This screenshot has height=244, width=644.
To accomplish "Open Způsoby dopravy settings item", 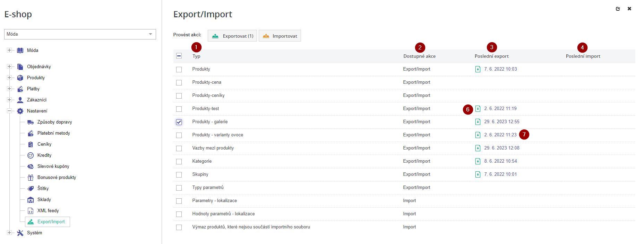I will pos(54,122).
